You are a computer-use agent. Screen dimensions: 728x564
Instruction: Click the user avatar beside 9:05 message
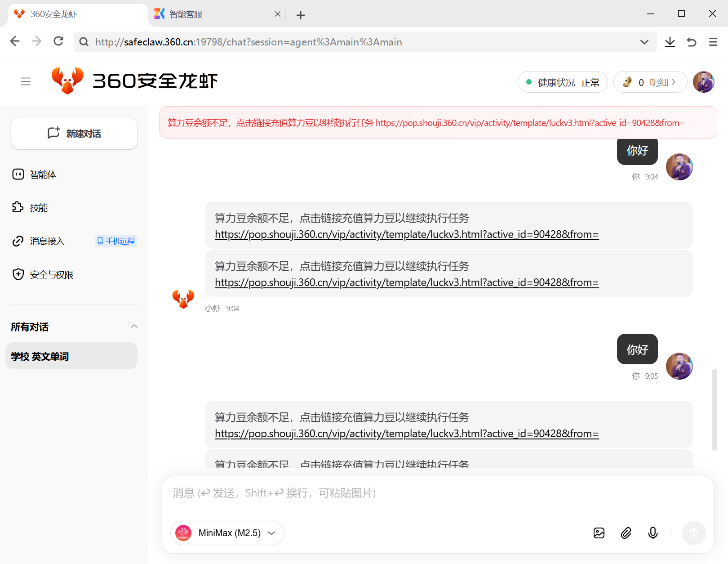679,366
